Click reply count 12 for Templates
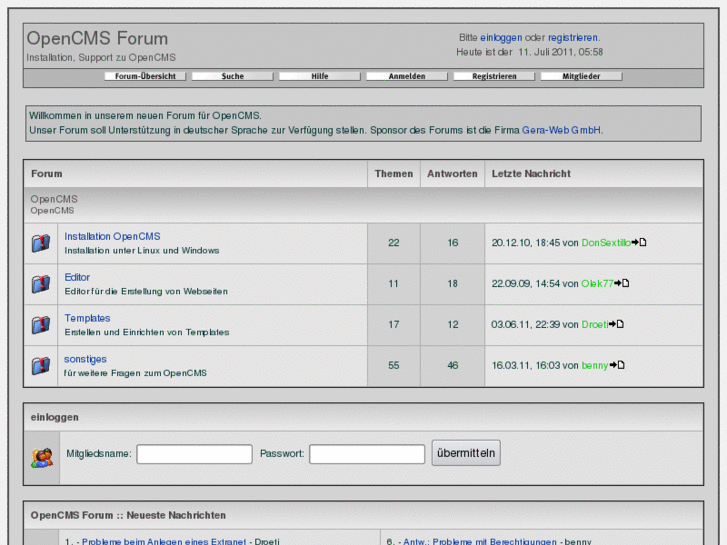 (x=453, y=325)
